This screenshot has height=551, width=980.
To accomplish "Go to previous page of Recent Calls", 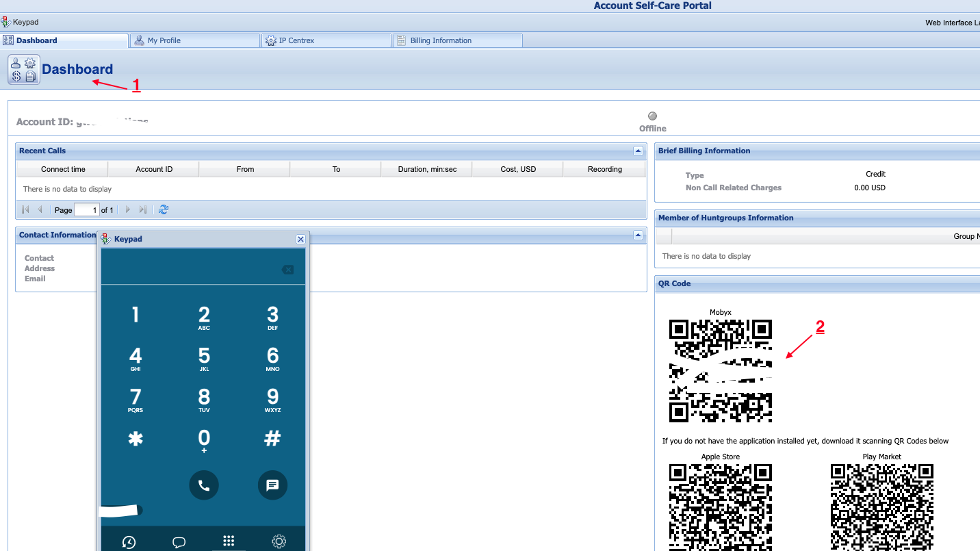I will pos(40,209).
